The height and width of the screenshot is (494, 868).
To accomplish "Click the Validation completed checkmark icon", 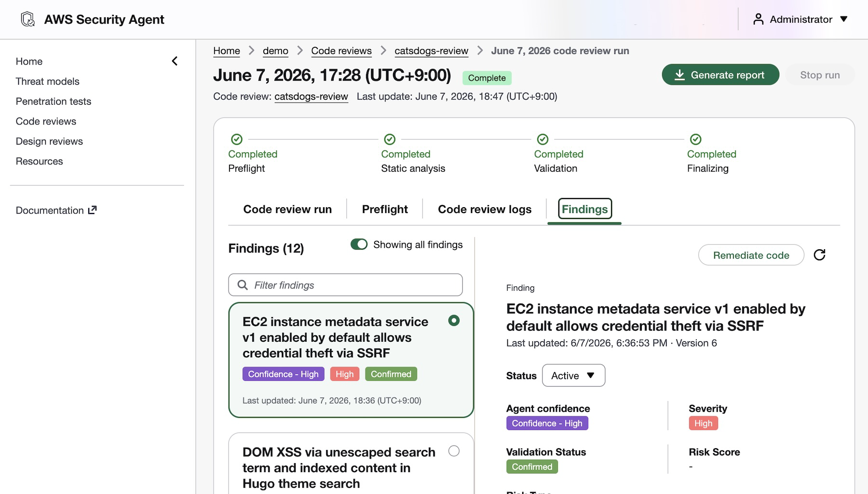I will (x=542, y=139).
